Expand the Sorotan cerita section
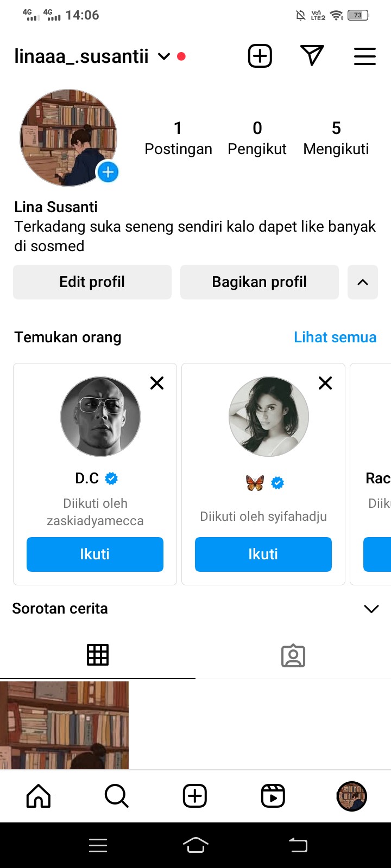391x868 pixels. pyautogui.click(x=371, y=609)
